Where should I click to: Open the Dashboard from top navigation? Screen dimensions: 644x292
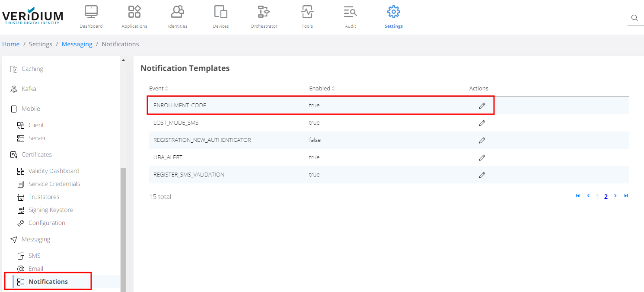(x=91, y=17)
